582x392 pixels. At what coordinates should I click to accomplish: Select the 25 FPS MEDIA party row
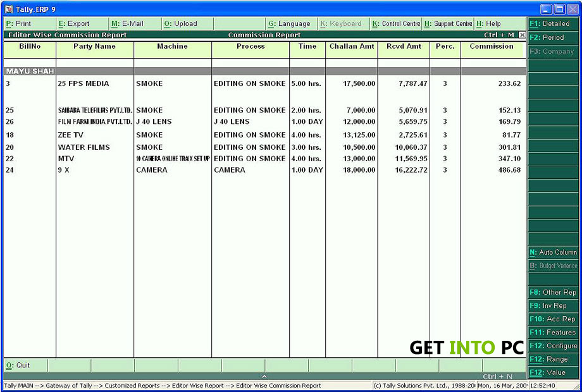265,84
